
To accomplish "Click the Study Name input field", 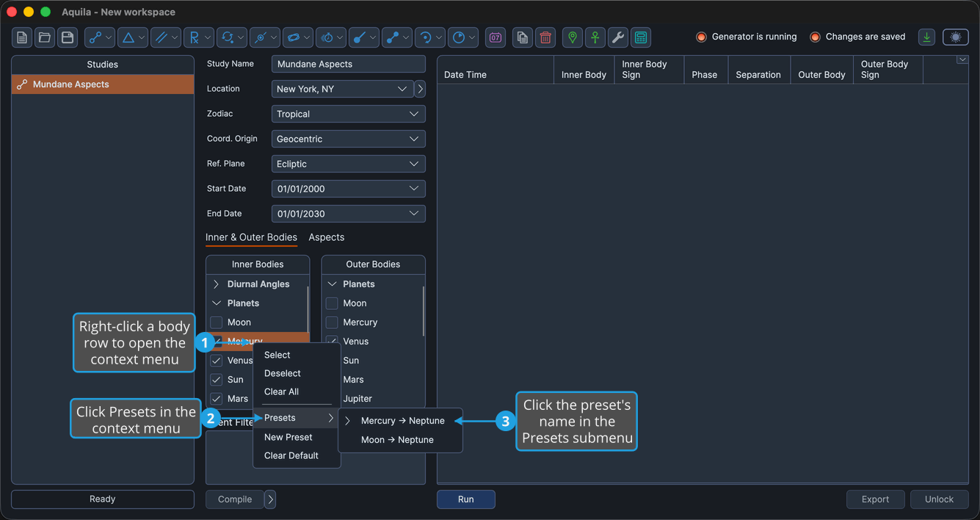I will click(x=349, y=64).
